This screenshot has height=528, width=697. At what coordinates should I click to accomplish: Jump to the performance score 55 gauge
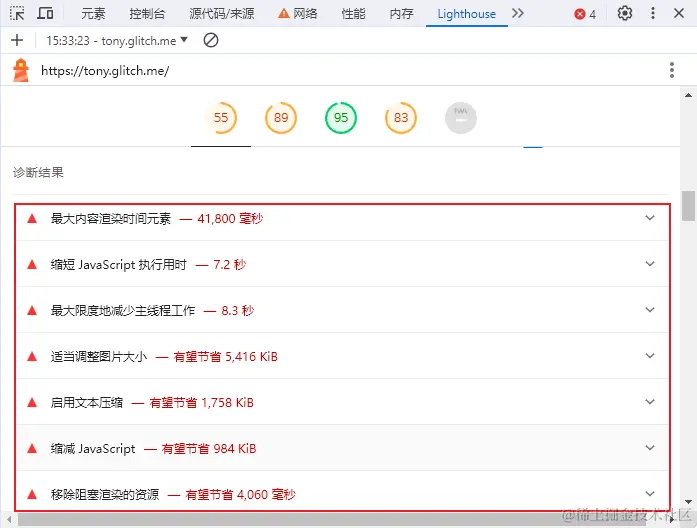tap(220, 118)
